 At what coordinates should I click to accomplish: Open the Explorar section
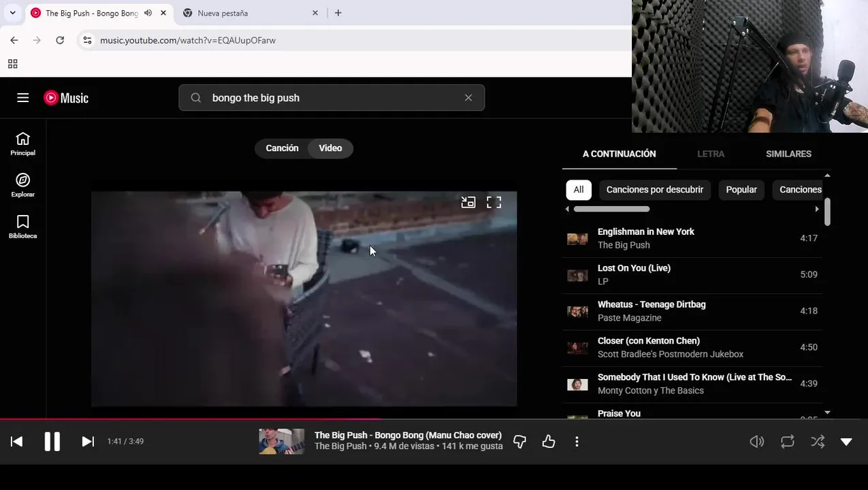point(22,185)
